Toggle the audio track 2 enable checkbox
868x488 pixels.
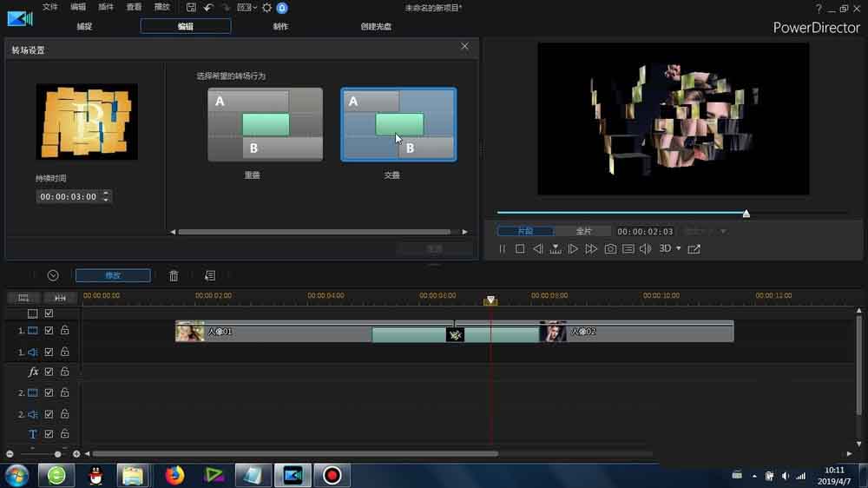point(49,414)
